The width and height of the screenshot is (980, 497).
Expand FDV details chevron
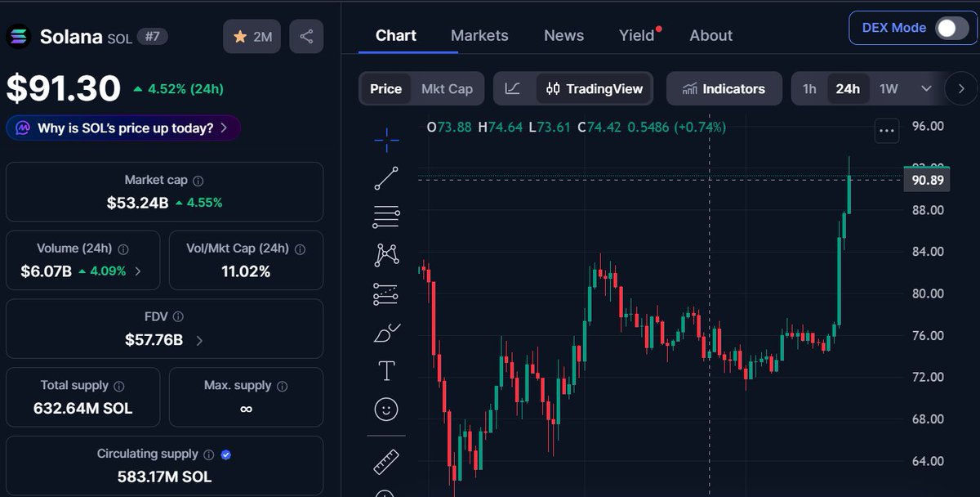coord(200,339)
